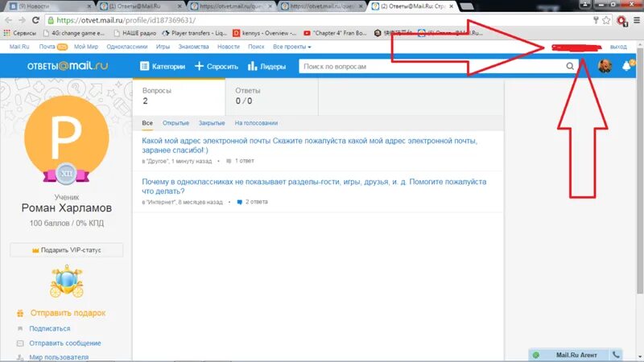Open the question about адрес электронной почты

point(310,146)
